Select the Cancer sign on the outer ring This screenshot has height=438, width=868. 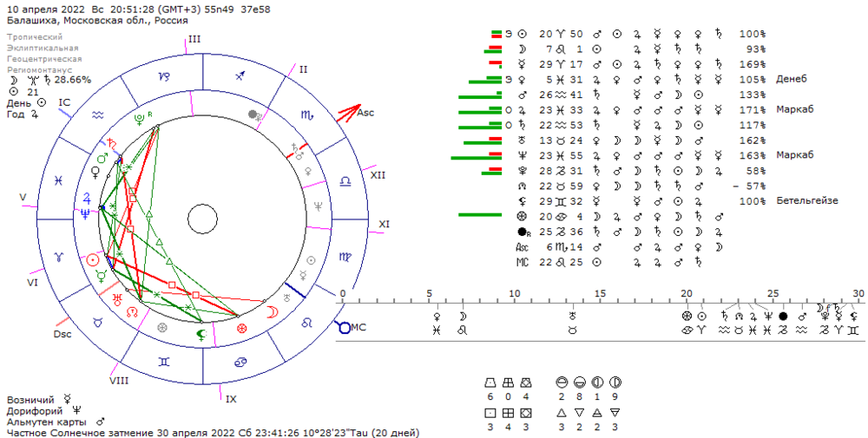[x=240, y=363]
